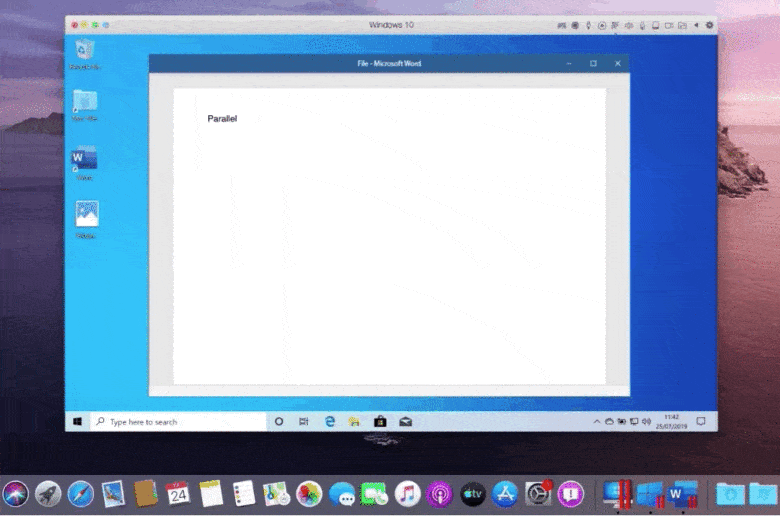Open Podcasts from the Dock

click(x=440, y=494)
